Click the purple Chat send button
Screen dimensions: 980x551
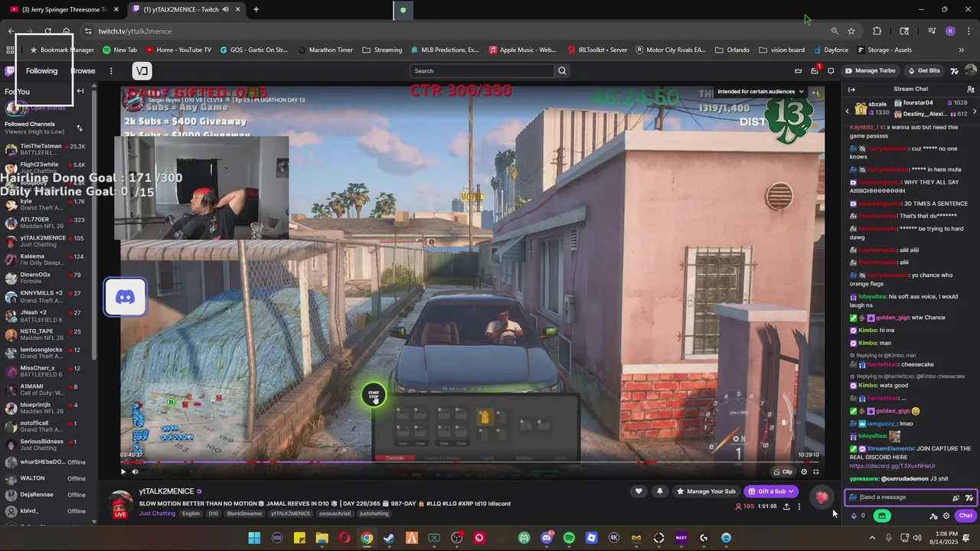point(965,516)
